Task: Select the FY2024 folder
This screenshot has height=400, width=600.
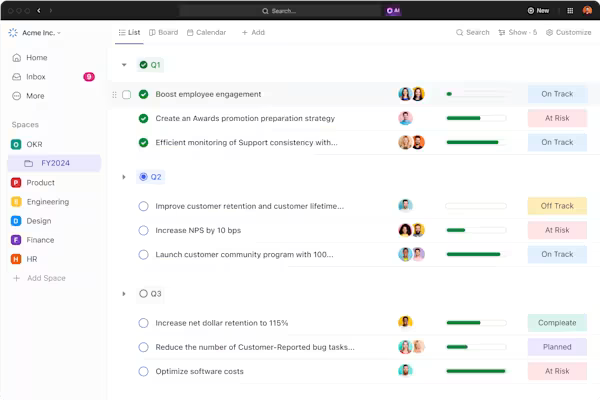Action: click(x=55, y=163)
